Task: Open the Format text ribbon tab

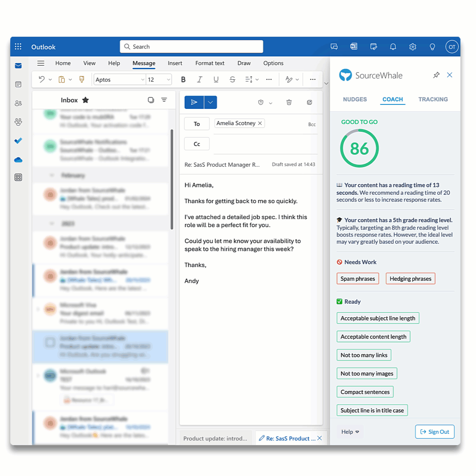Action: pyautogui.click(x=210, y=63)
